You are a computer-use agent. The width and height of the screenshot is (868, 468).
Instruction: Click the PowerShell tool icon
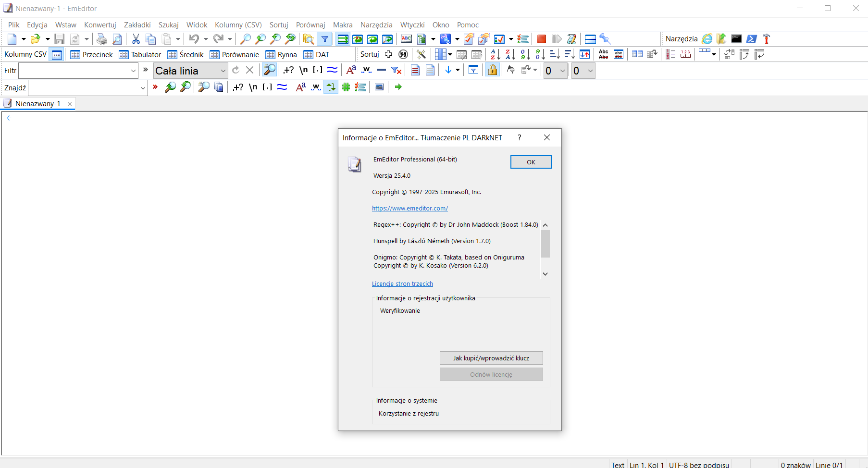tap(752, 39)
